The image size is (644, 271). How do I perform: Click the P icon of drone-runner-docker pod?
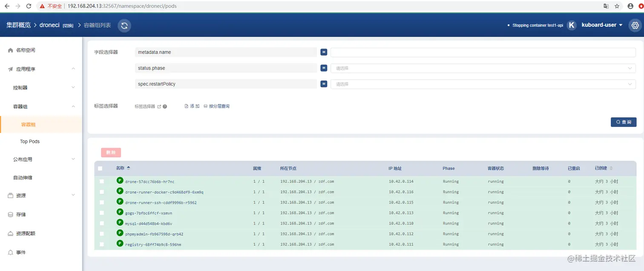tap(120, 191)
